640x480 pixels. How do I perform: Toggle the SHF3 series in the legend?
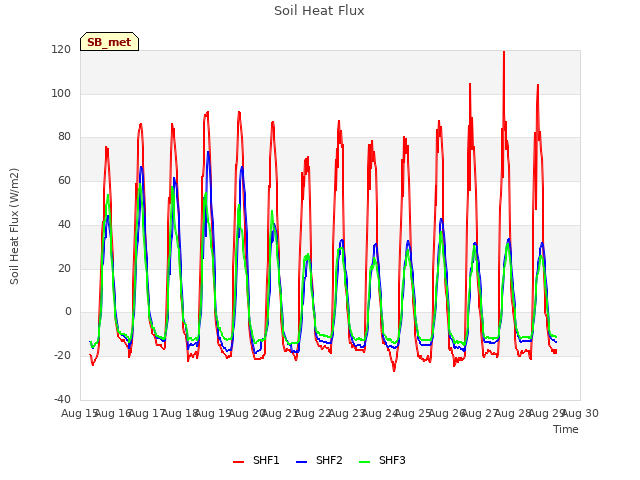point(382,460)
